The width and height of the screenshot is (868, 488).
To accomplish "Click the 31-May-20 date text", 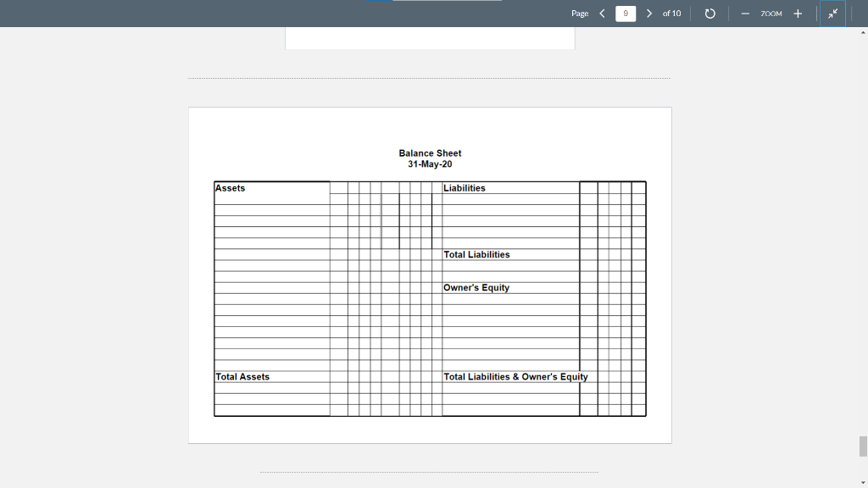I will (x=430, y=164).
